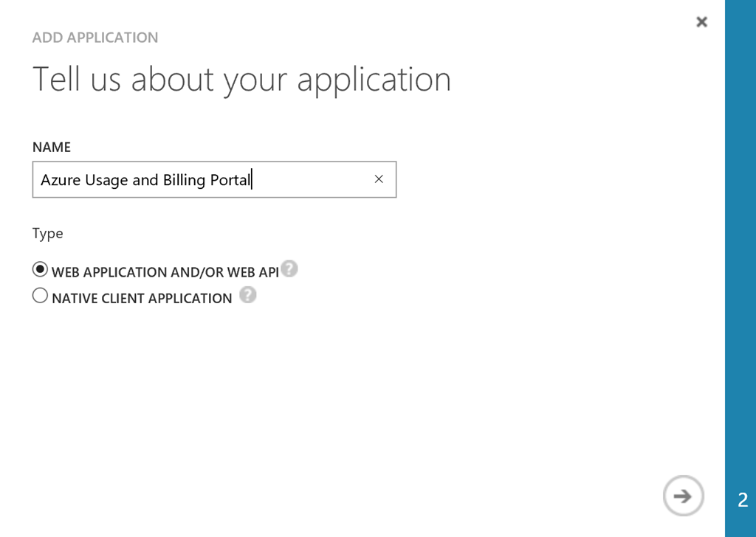Click the NATIVE CLIENT APPLICATION label text
Viewport: 756px width, 537px height.
click(x=142, y=299)
